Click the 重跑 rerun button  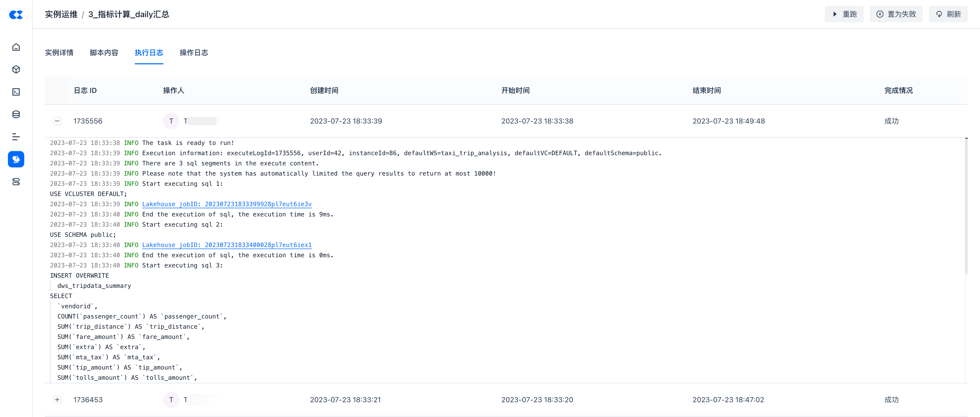coord(844,14)
